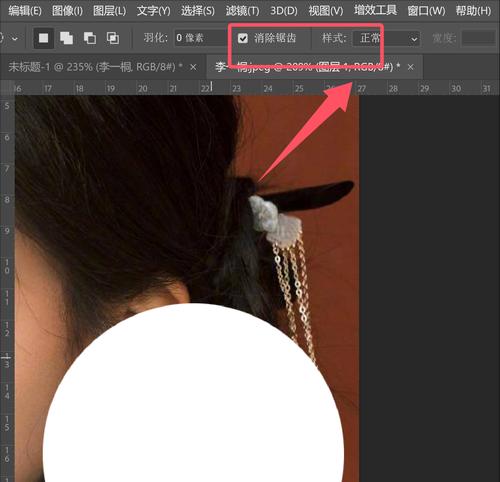Open the 图像(I) menu

point(67,11)
